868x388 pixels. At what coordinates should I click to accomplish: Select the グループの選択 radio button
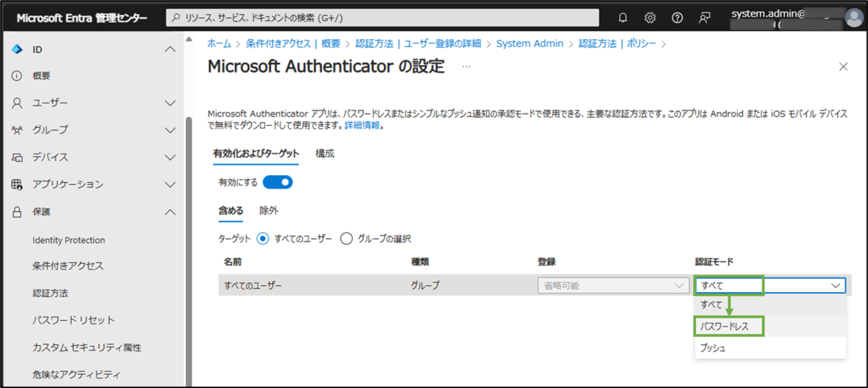(346, 238)
